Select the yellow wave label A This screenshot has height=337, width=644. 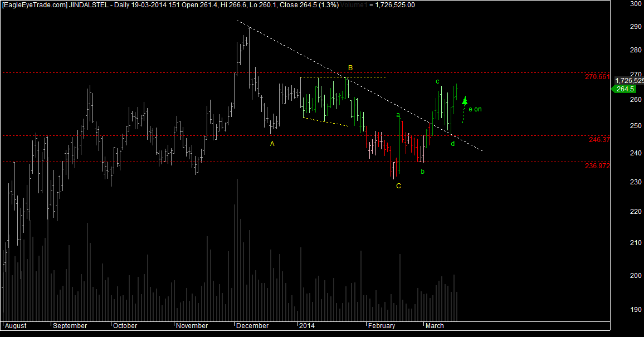tap(272, 144)
